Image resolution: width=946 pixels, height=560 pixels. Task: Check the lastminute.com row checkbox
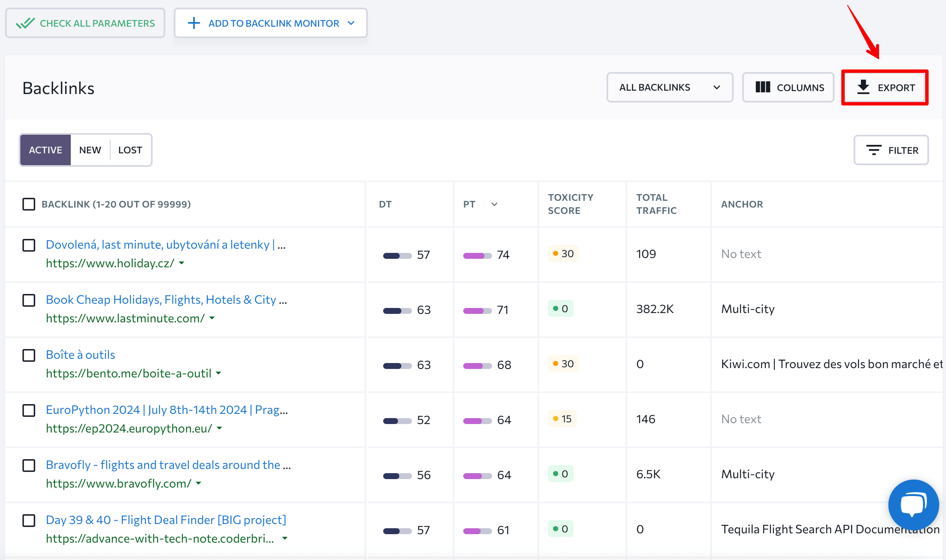pos(29,300)
